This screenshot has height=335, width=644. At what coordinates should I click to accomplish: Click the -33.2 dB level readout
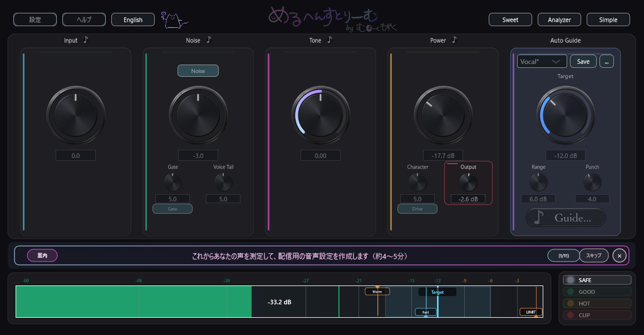click(x=279, y=302)
